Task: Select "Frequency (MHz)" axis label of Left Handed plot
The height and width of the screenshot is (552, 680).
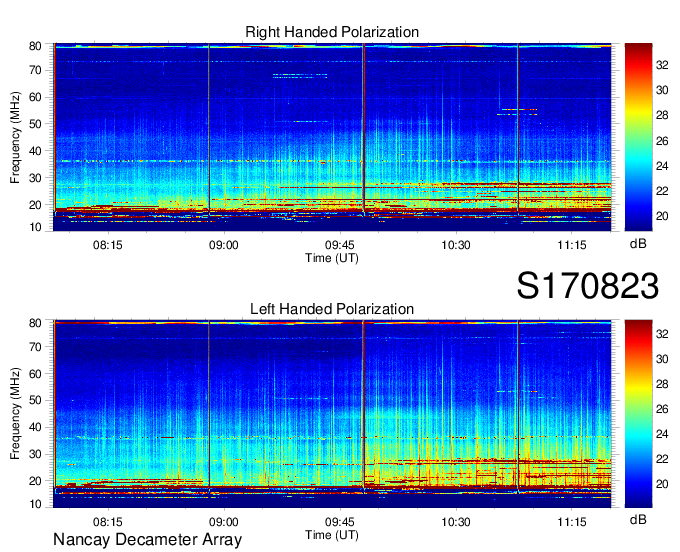Action: coord(15,414)
